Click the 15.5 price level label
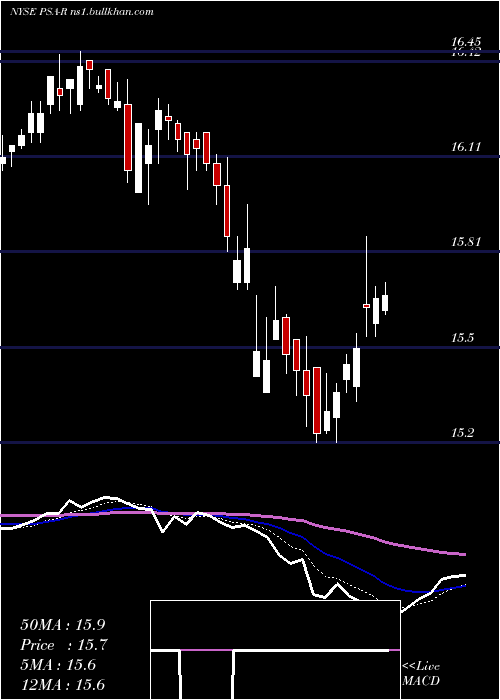 462,338
